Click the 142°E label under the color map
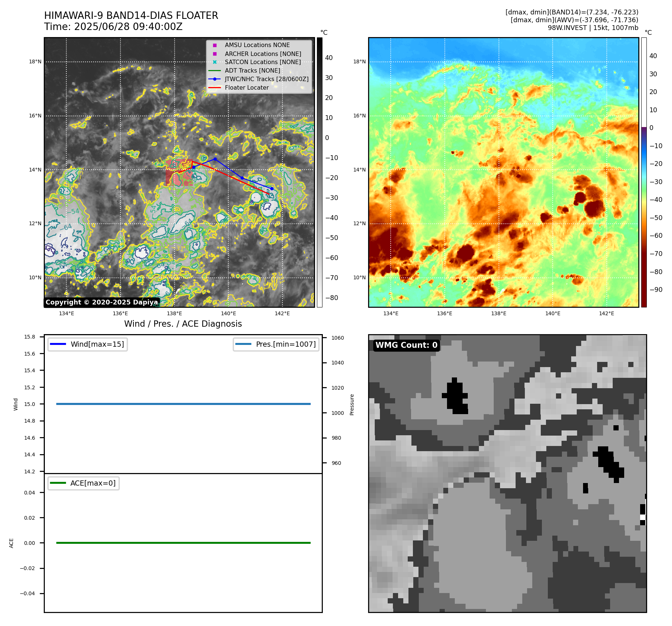The height and width of the screenshot is (626, 672). (x=607, y=313)
